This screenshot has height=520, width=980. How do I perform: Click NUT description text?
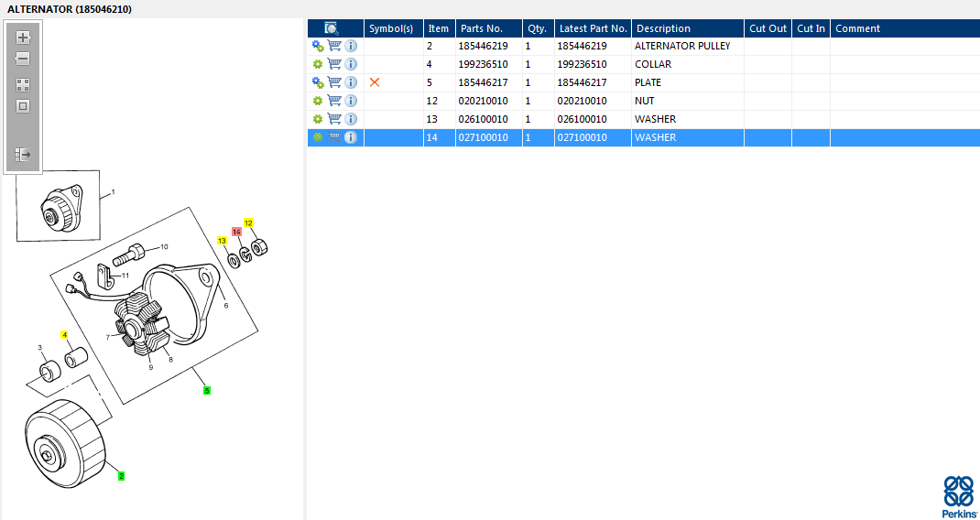tap(645, 101)
